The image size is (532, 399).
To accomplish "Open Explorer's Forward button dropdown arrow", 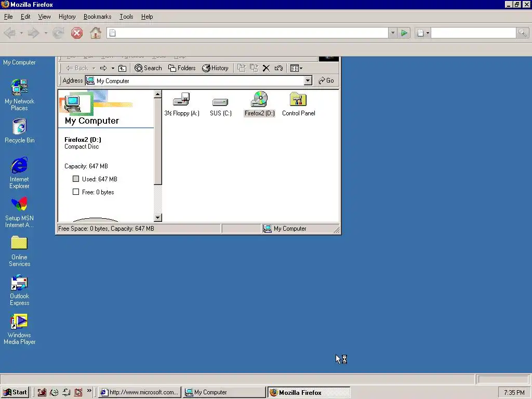I will 113,68.
